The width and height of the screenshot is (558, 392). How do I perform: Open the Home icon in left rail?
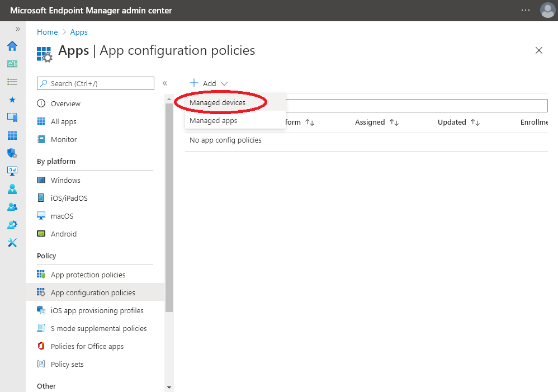point(12,46)
